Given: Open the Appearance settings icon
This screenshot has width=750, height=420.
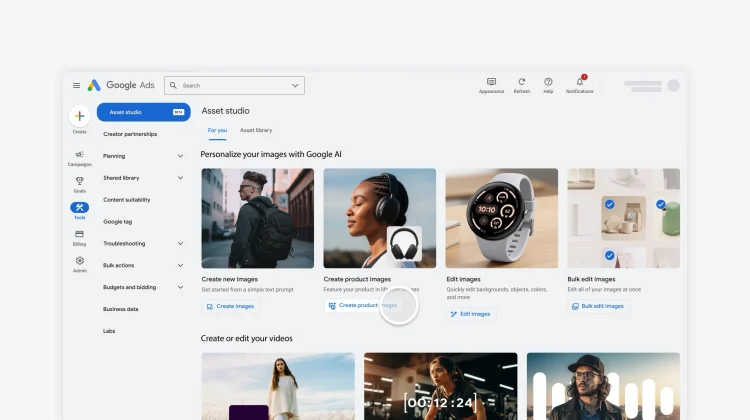Looking at the screenshot, I should click(491, 82).
